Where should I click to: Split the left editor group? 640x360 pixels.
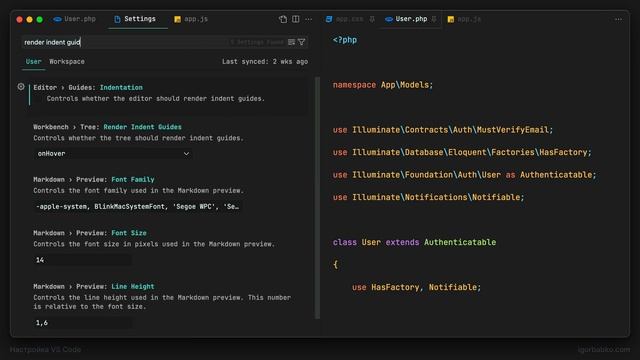tap(296, 19)
